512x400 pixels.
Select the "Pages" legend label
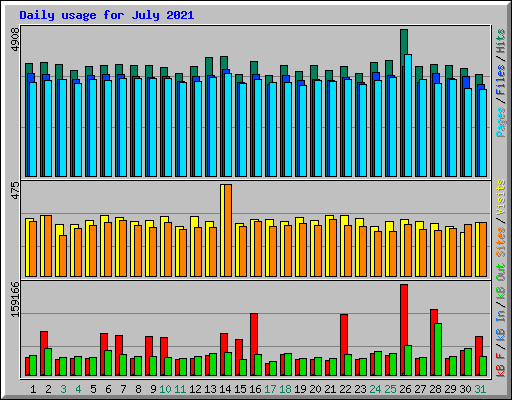[x=501, y=122]
